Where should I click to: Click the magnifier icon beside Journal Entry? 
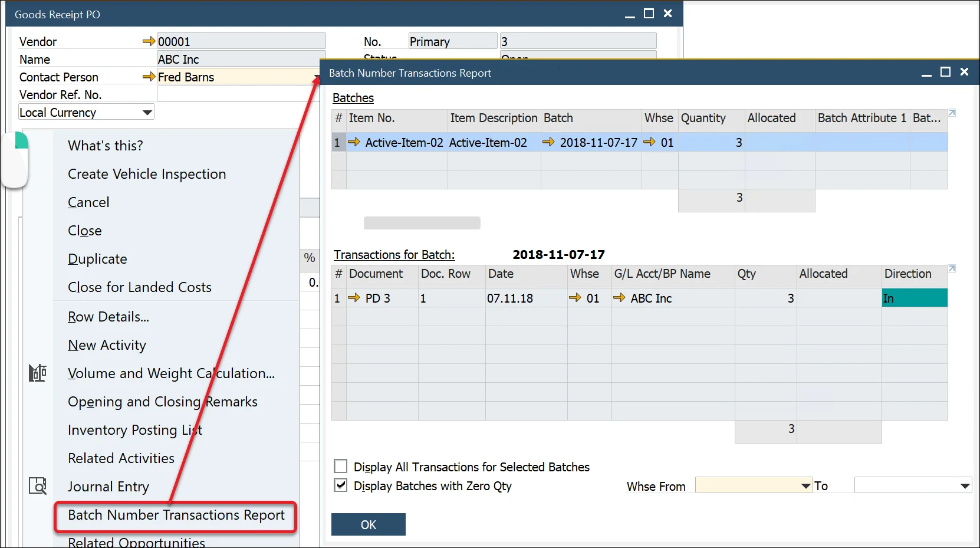pos(37,485)
